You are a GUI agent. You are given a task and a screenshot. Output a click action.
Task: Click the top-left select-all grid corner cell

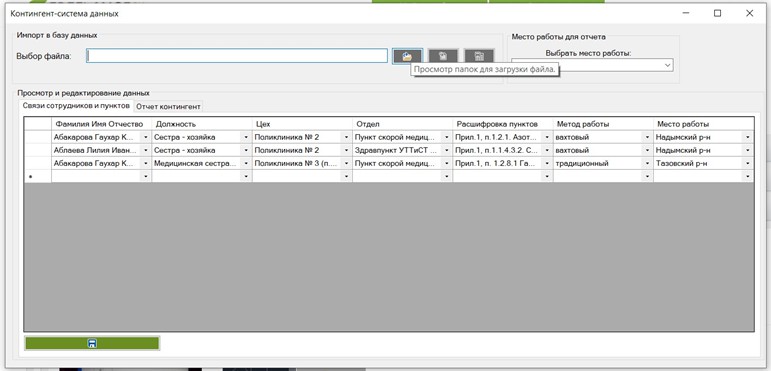[x=38, y=124]
